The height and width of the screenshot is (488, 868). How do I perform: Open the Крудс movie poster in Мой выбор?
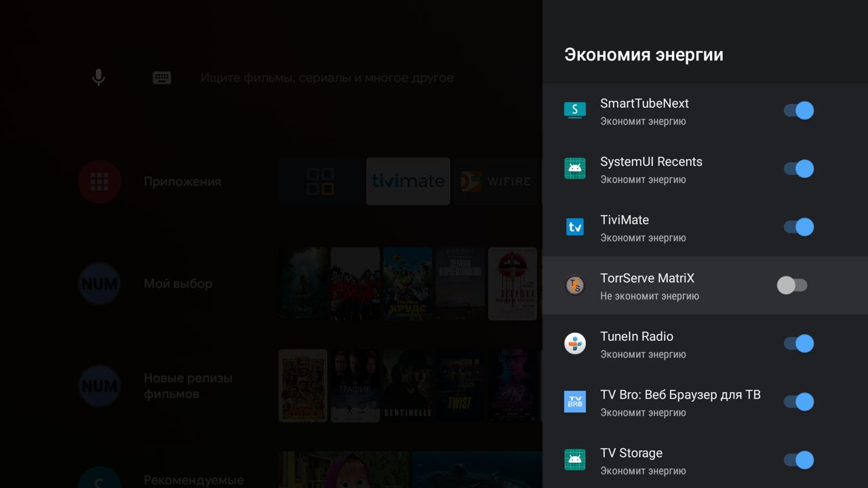pyautogui.click(x=408, y=283)
